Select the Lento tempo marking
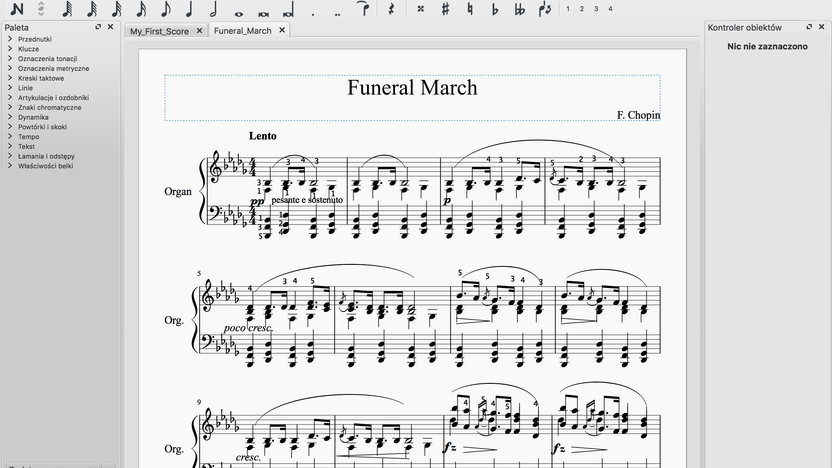This screenshot has height=468, width=832. tap(263, 136)
